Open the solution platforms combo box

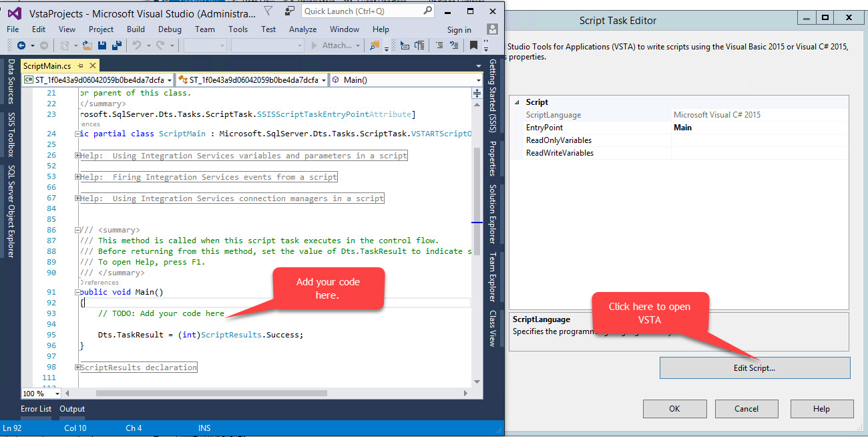[267, 45]
